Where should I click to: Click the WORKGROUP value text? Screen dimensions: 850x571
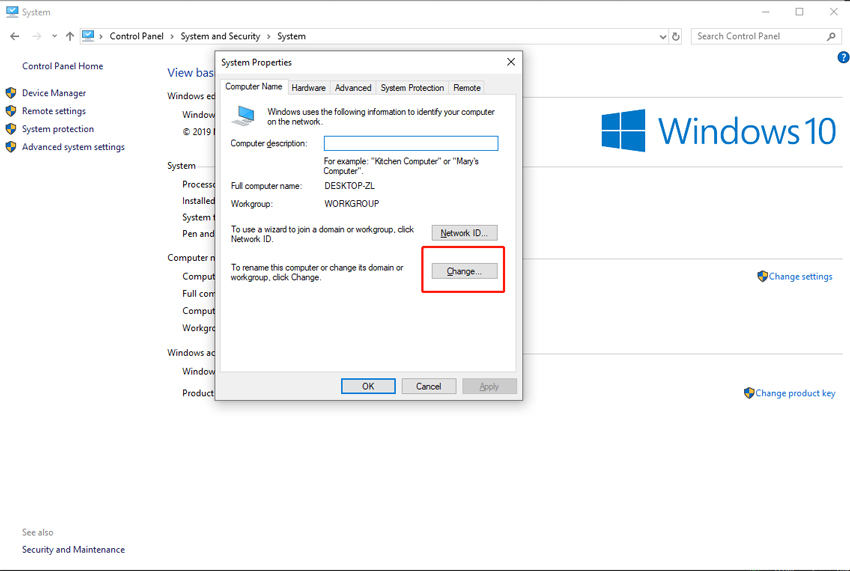pyautogui.click(x=352, y=203)
